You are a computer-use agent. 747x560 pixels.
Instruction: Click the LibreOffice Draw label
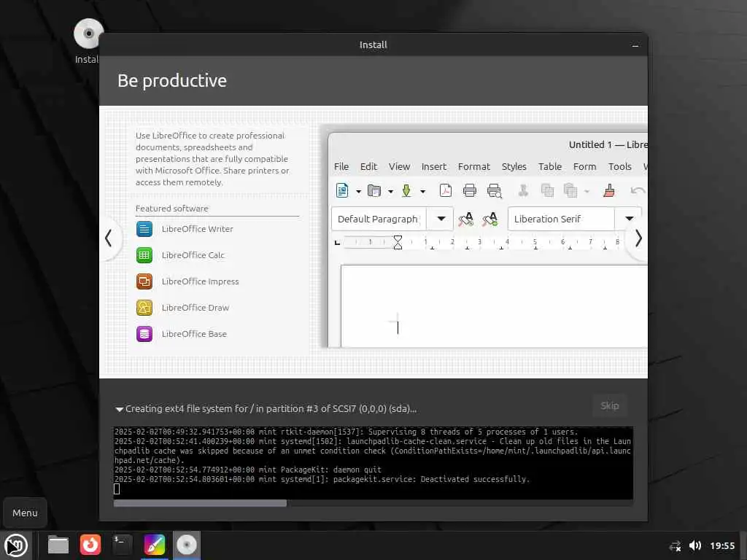click(x=196, y=308)
